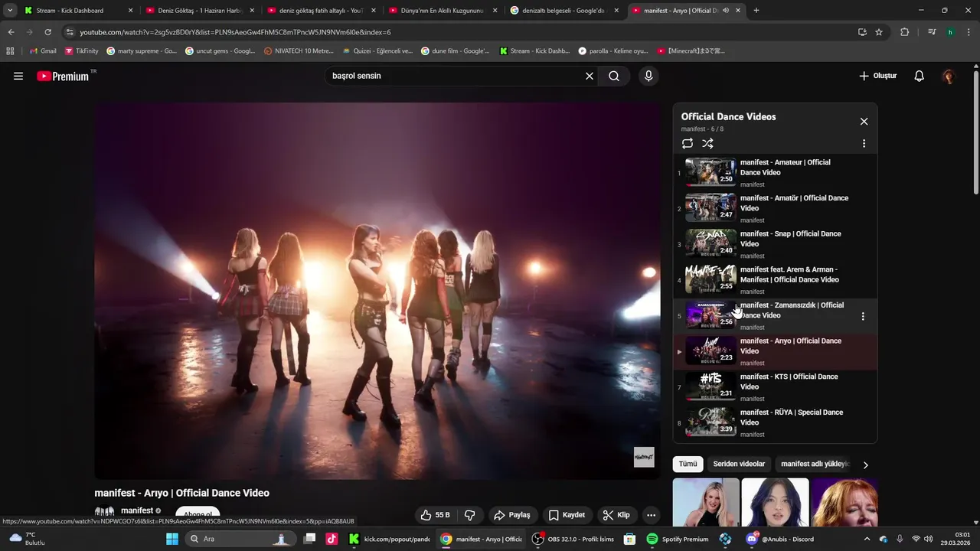The image size is (980, 551).
Task: Open Chrome three-dot menu
Action: tap(969, 32)
